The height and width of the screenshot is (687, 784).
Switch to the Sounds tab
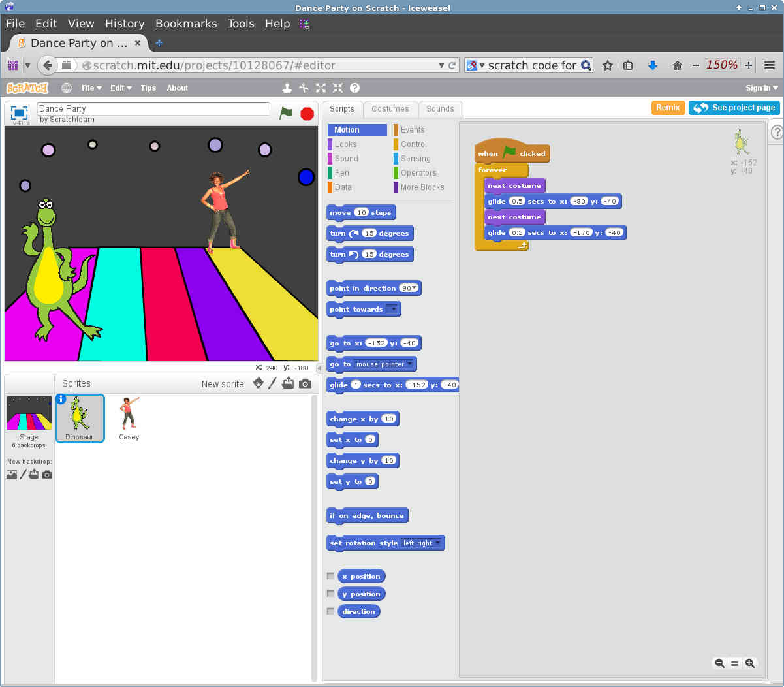click(x=440, y=109)
